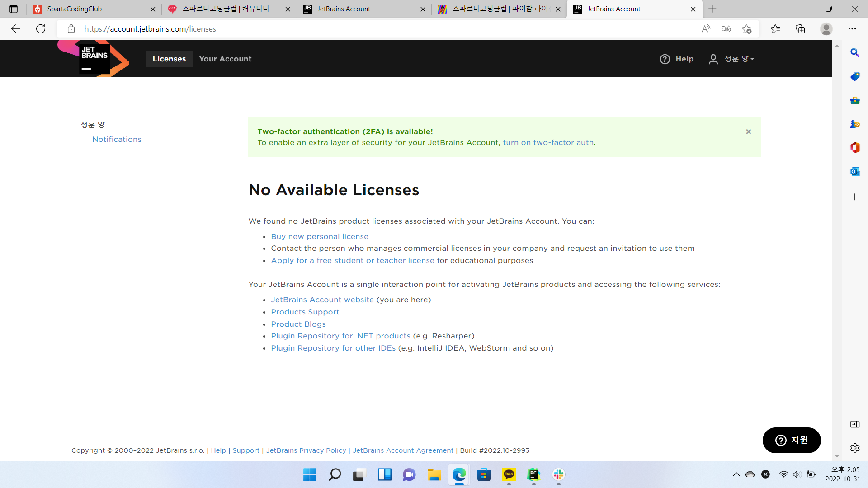Visit the Product Blogs link
The width and height of the screenshot is (868, 488).
[298, 324]
